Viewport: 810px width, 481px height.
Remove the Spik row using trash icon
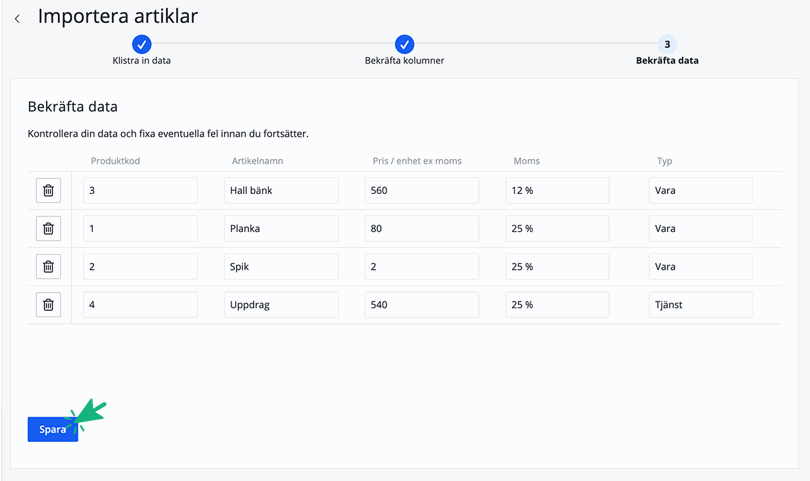point(48,267)
